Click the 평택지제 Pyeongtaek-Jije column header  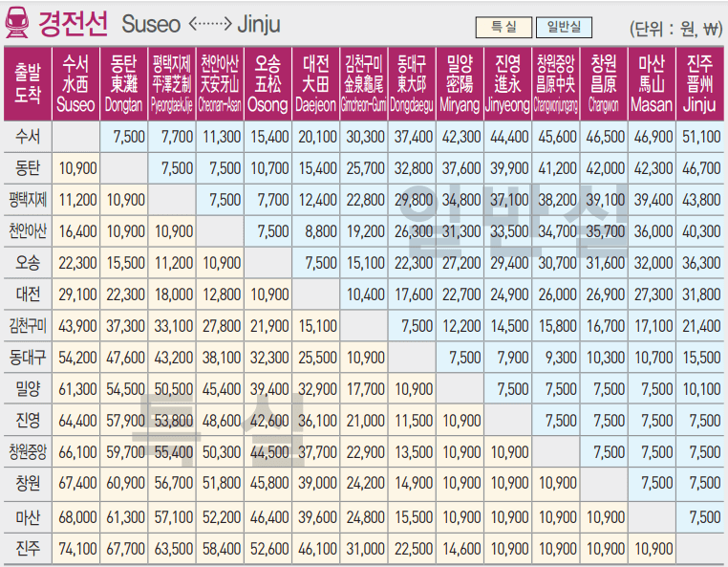(172, 83)
